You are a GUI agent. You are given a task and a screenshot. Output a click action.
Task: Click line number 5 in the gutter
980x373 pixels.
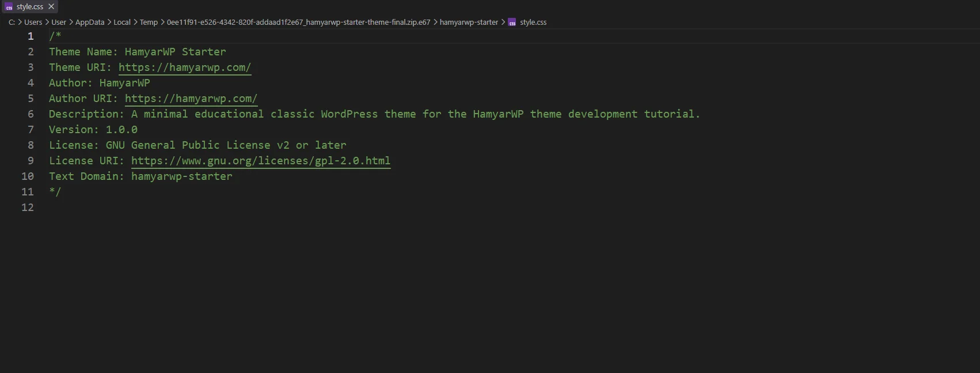(31, 99)
